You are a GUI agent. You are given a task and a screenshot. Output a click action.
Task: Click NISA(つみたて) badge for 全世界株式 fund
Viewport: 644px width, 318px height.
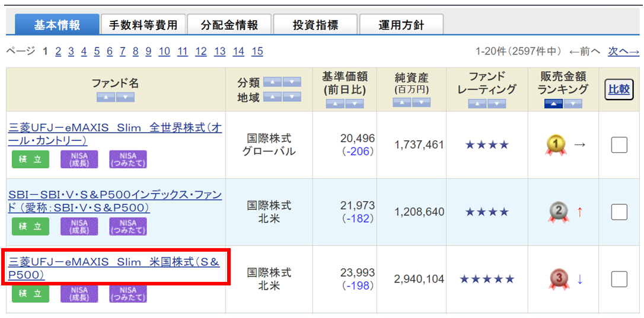coord(127,160)
